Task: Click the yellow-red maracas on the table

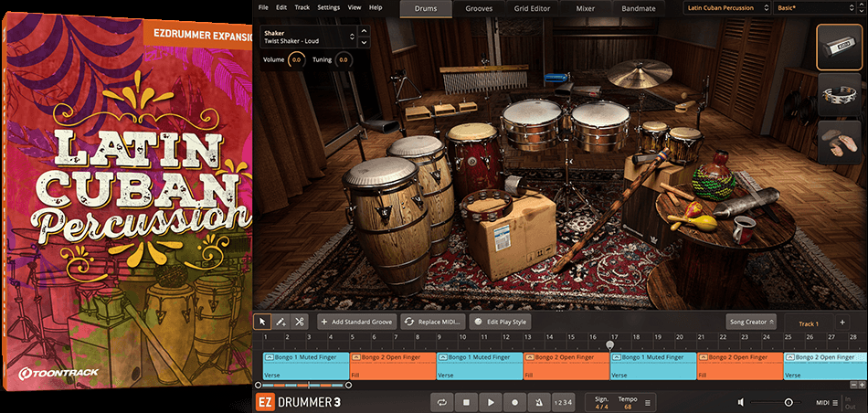Action: 692,217
